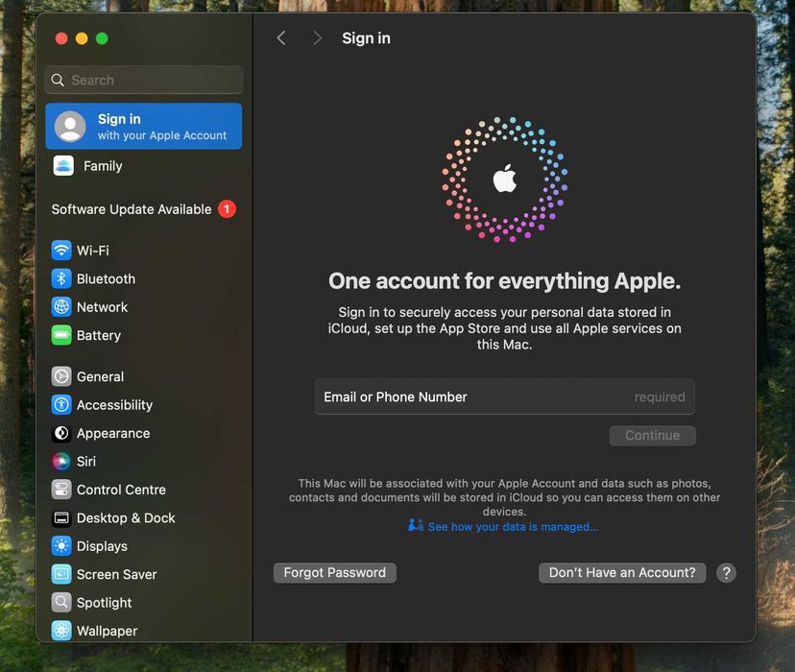This screenshot has height=672, width=795.
Task: Open Software Update Available entry
Action: coord(143,209)
